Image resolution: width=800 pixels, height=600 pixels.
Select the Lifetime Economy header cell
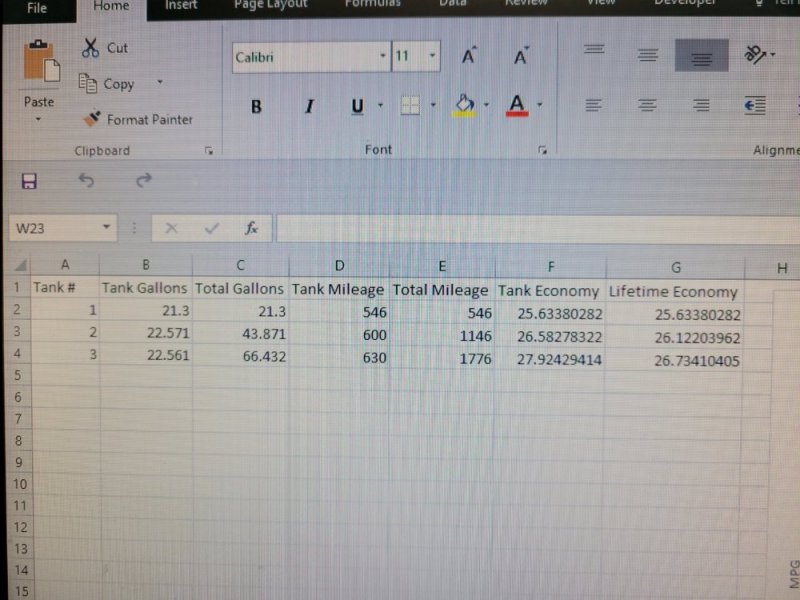pyautogui.click(x=673, y=292)
